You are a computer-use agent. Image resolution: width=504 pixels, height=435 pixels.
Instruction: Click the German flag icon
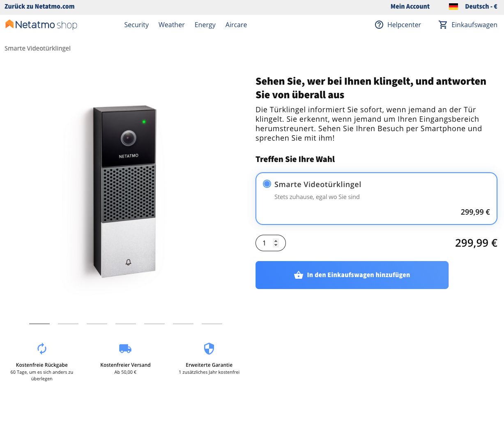pyautogui.click(x=453, y=7)
